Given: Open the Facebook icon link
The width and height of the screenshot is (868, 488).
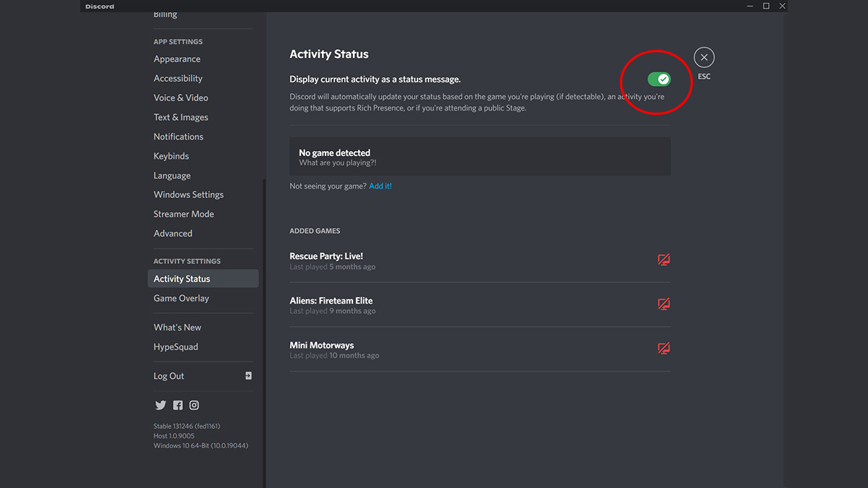Looking at the screenshot, I should point(178,406).
